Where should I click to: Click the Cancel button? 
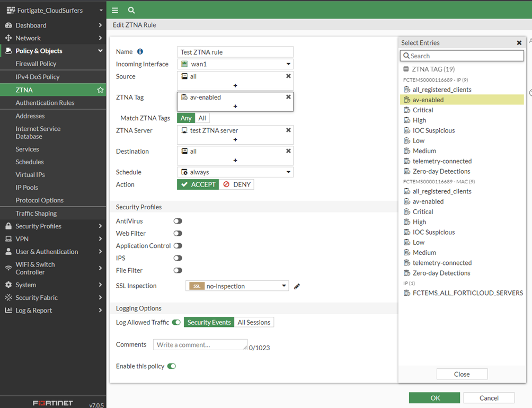click(x=489, y=398)
